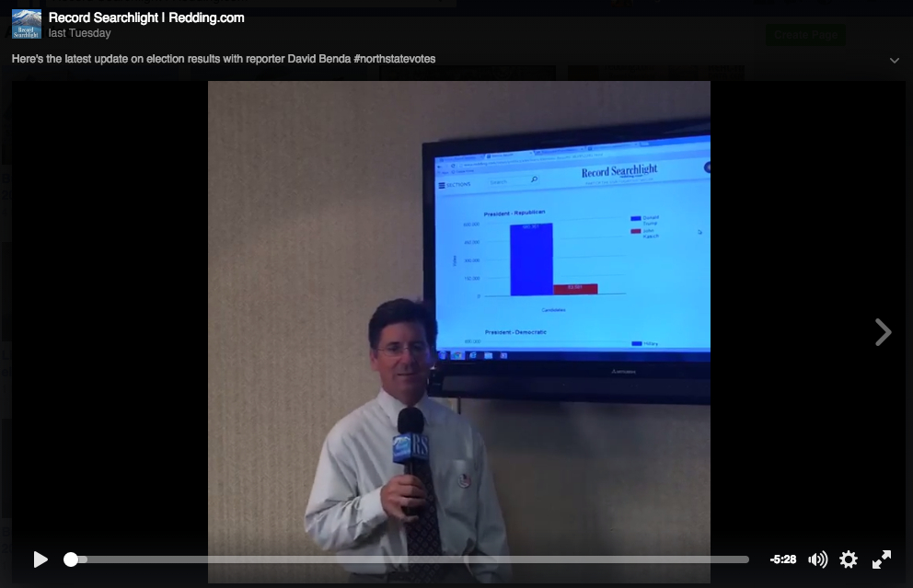Enter fullscreen with the expand arrows icon
This screenshot has height=588, width=913.
(882, 559)
